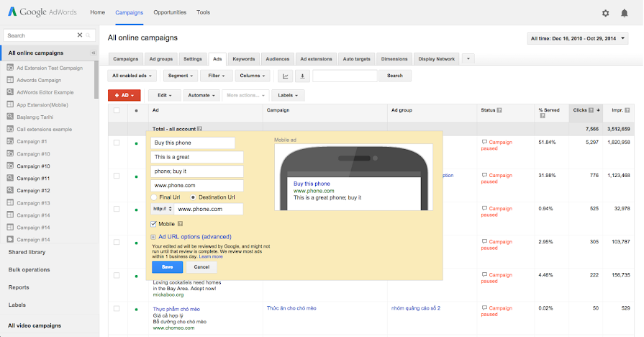Follow the Learn more link
The height and width of the screenshot is (337, 644).
211,256
